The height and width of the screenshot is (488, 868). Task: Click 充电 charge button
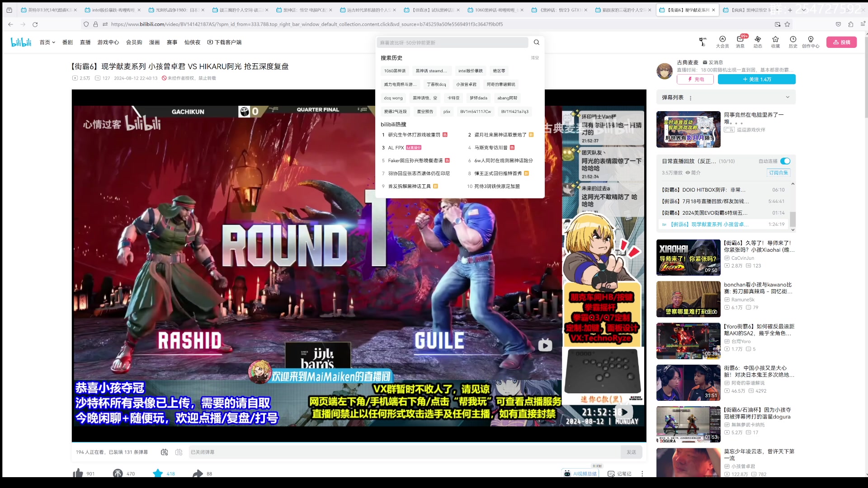pyautogui.click(x=695, y=79)
